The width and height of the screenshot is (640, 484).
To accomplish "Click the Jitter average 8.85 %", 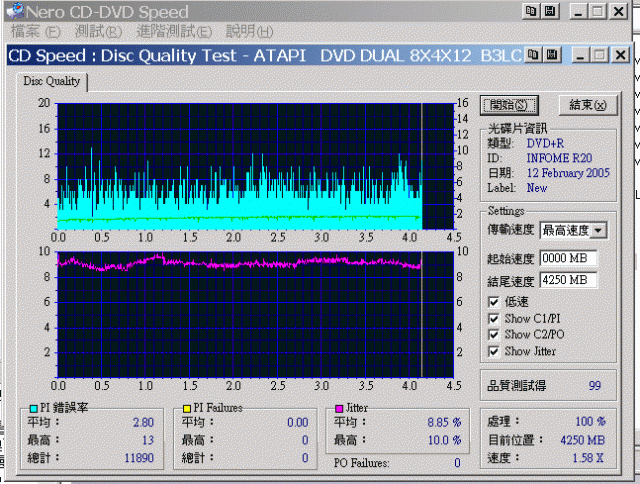I will pos(444,422).
